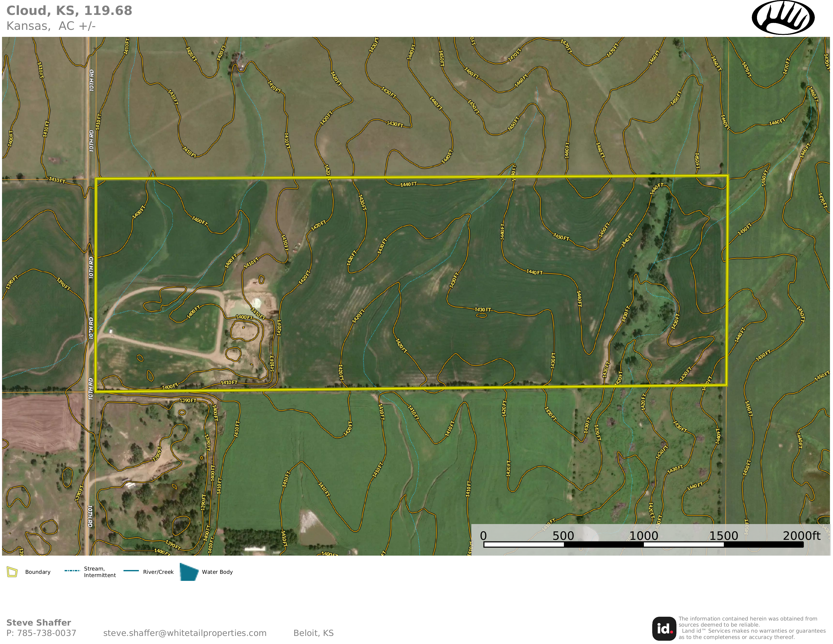Click the Water Body legend swatch
Viewport: 833px width, 644px height.
189,572
